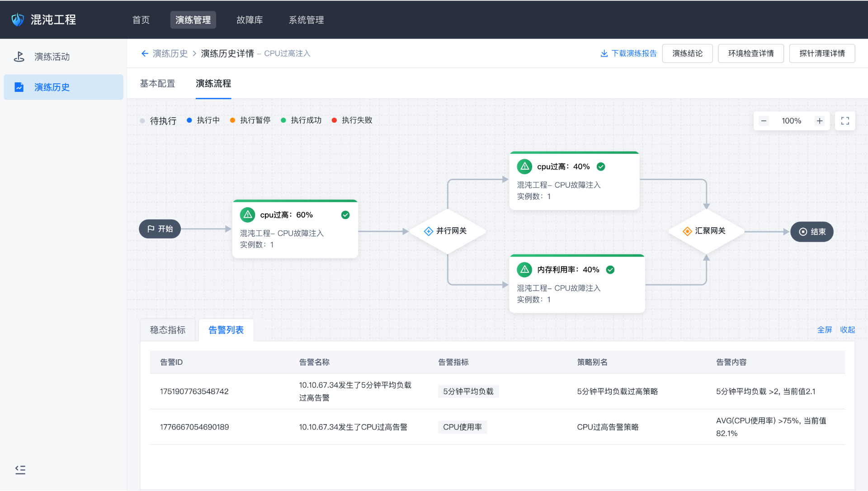Collapse the left sidebar with bottom icon

[20, 470]
